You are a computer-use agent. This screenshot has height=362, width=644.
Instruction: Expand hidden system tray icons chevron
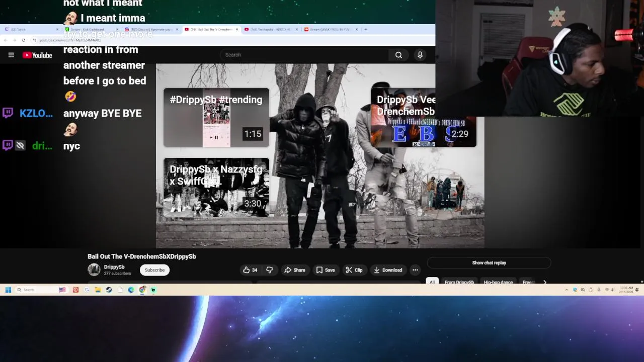tap(567, 290)
